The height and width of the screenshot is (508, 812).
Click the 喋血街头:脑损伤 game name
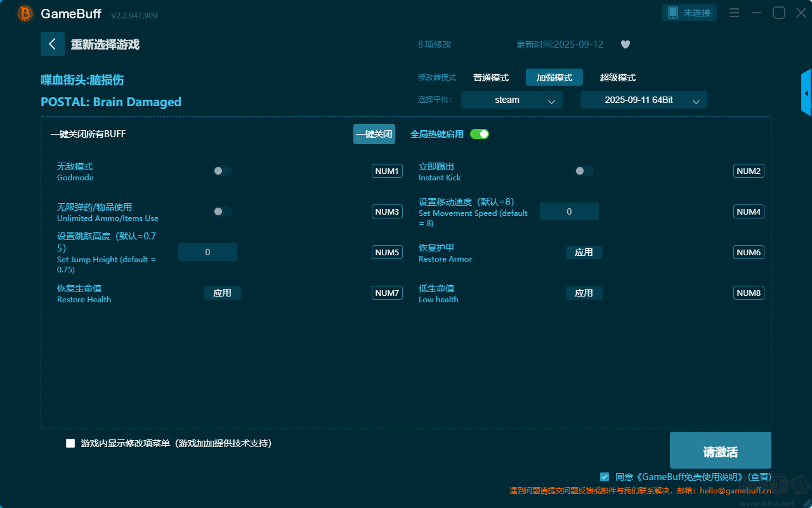(x=82, y=80)
